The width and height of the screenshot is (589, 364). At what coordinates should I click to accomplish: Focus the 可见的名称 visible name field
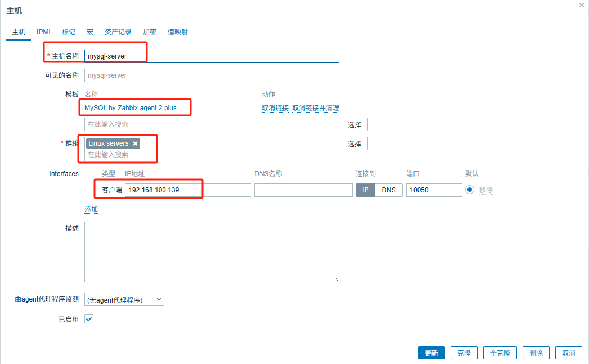212,75
